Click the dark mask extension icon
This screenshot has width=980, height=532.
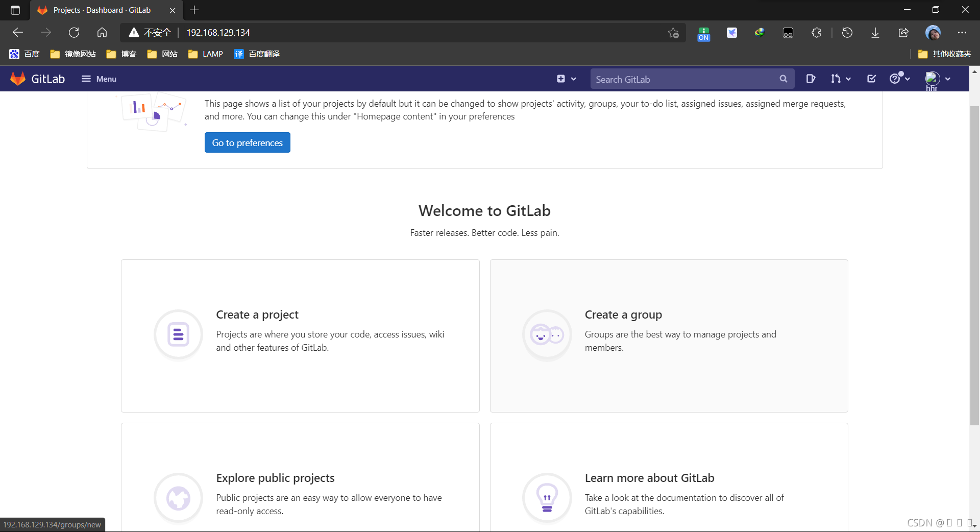tap(788, 33)
